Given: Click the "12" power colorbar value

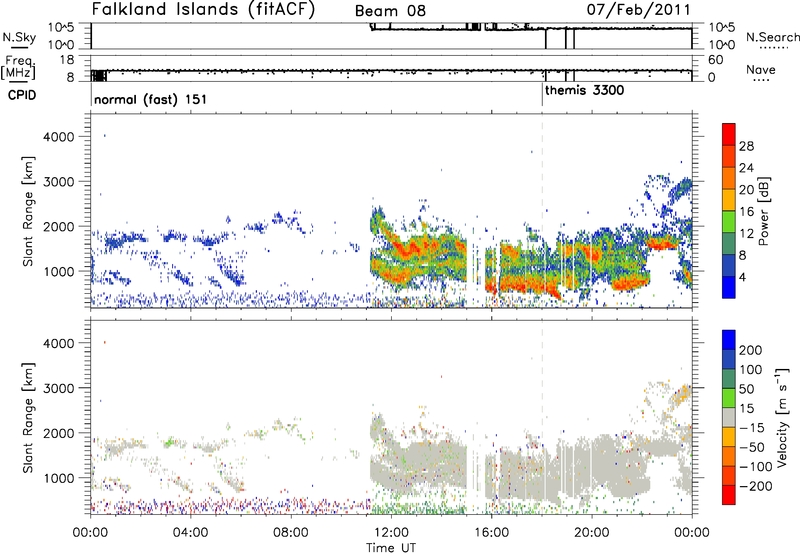Looking at the screenshot, I should click(746, 234).
